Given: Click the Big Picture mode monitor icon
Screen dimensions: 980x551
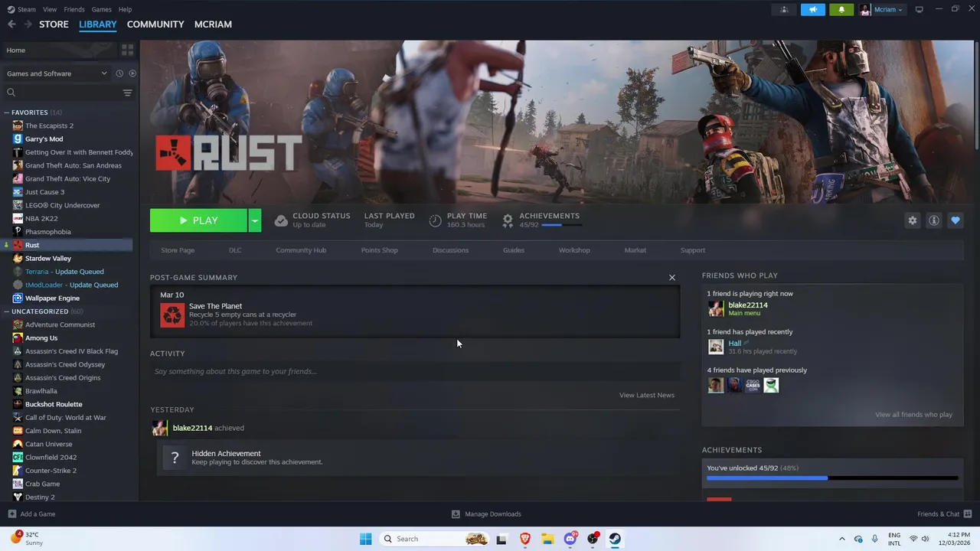Looking at the screenshot, I should click(920, 9).
